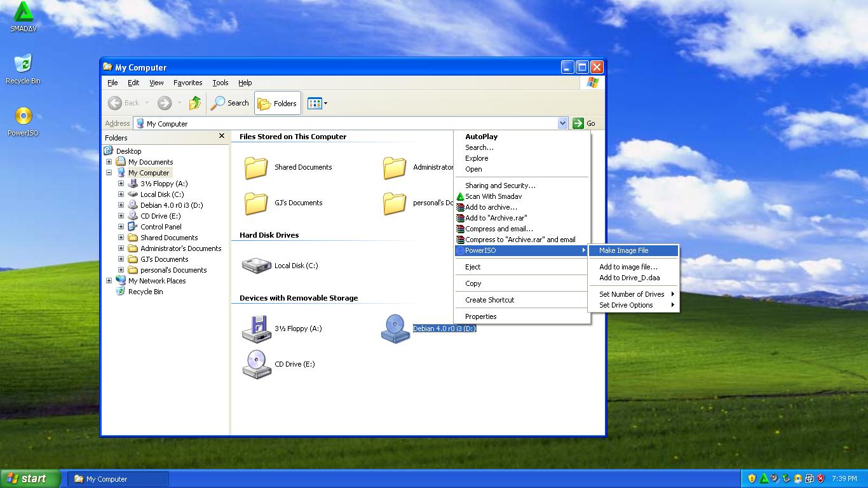
Task: Select GJ's Documents in the tree
Action: tap(164, 259)
